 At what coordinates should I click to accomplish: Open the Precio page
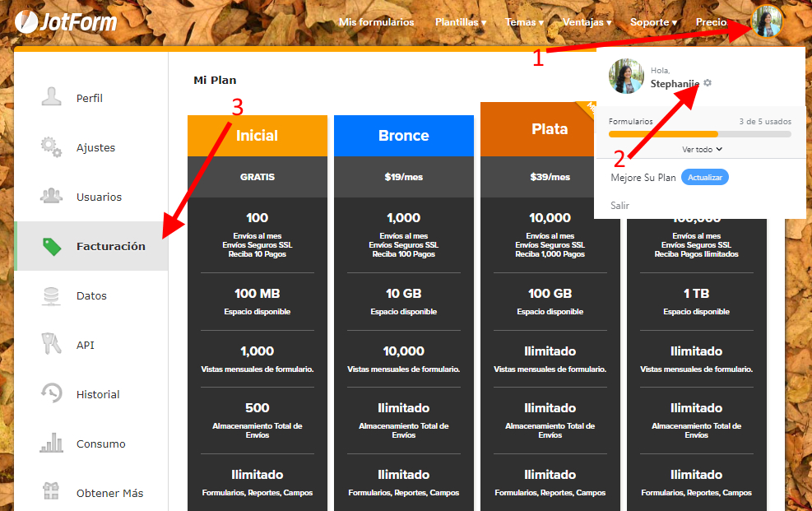pyautogui.click(x=711, y=22)
